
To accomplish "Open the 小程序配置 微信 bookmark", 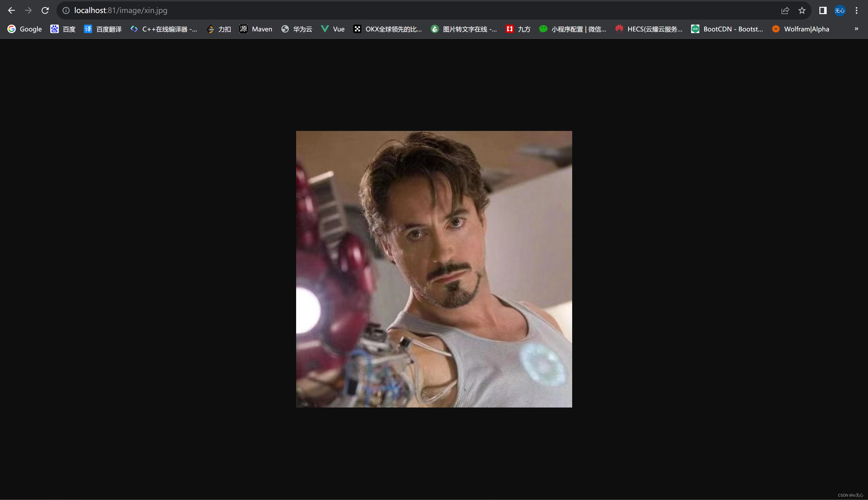I will click(x=572, y=29).
